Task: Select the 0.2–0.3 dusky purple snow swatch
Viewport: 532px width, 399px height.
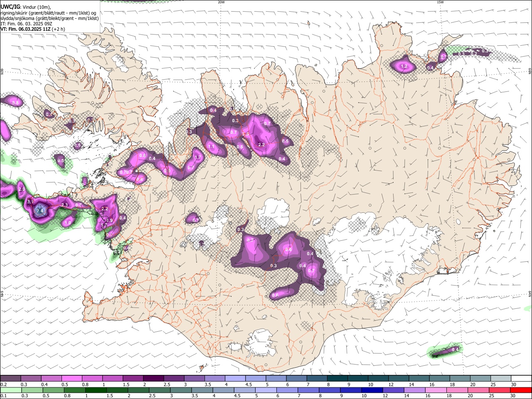Action: (10, 378)
